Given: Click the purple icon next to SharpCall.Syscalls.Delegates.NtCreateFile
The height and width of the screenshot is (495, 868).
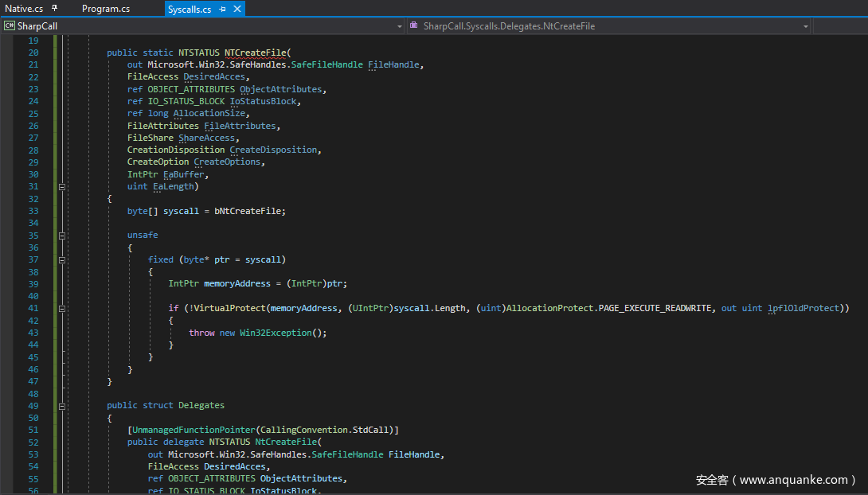Looking at the screenshot, I should click(x=414, y=26).
